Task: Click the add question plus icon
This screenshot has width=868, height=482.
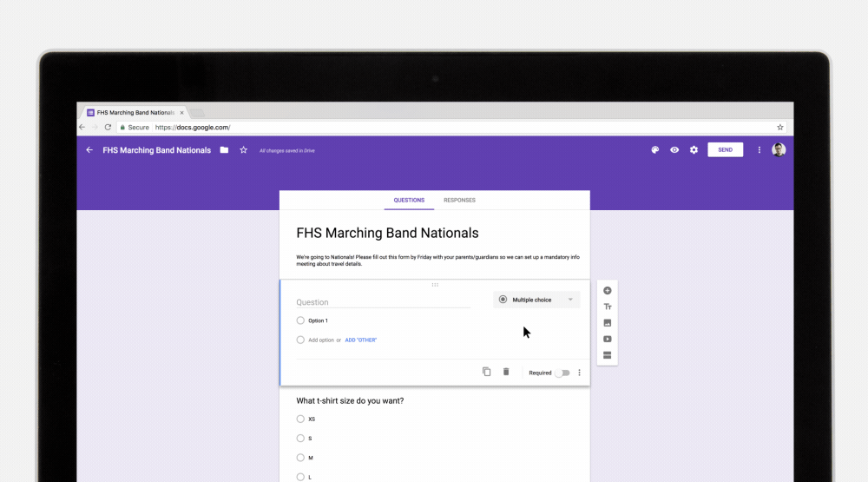Action: point(608,290)
